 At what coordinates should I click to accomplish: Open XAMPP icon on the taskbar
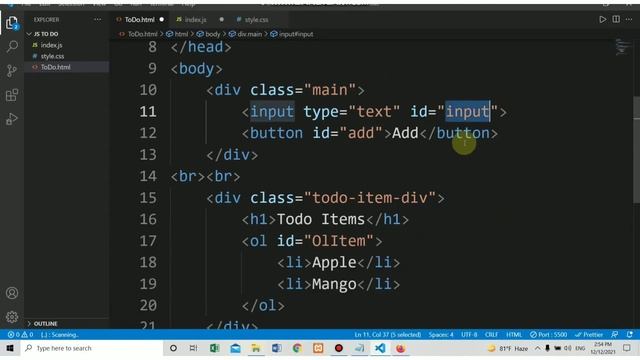click(318, 348)
